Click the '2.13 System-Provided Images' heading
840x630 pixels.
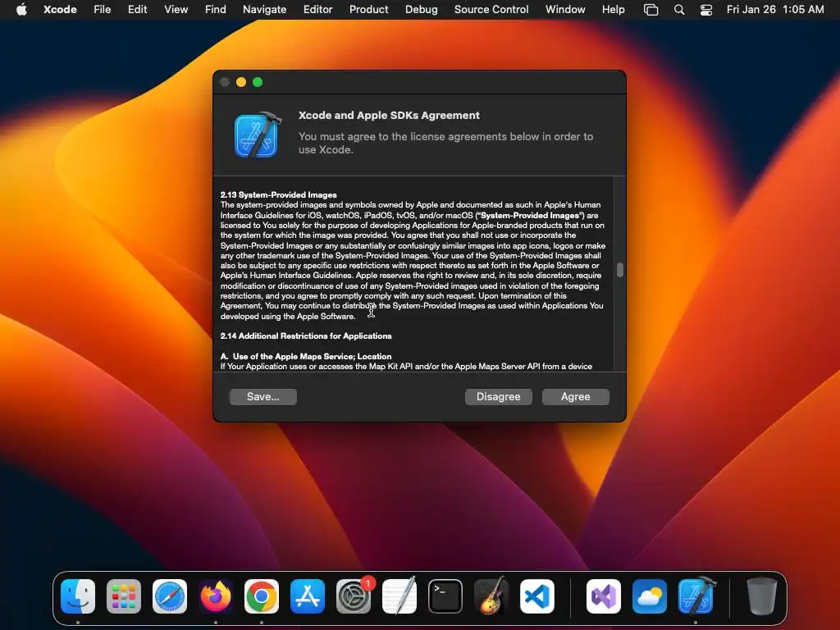tap(279, 195)
